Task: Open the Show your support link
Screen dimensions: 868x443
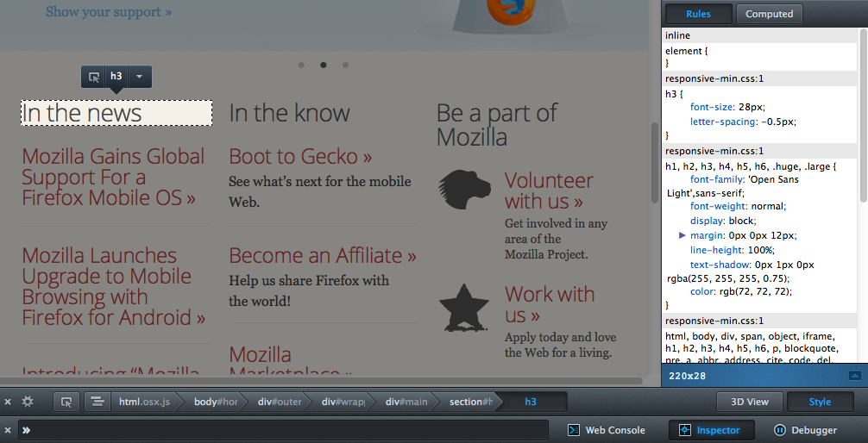Action: click(109, 11)
